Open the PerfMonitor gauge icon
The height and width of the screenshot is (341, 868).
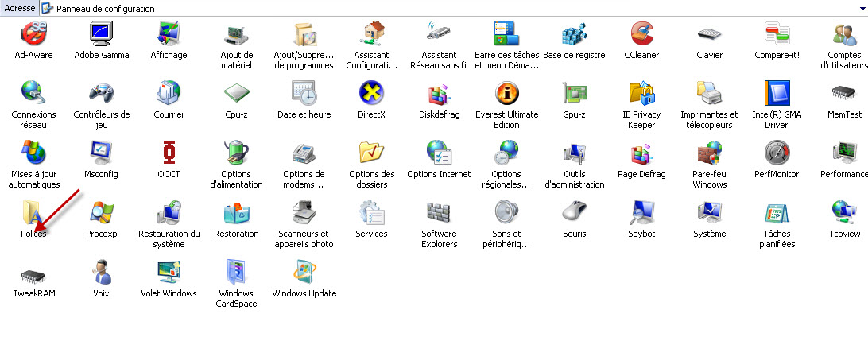point(777,154)
